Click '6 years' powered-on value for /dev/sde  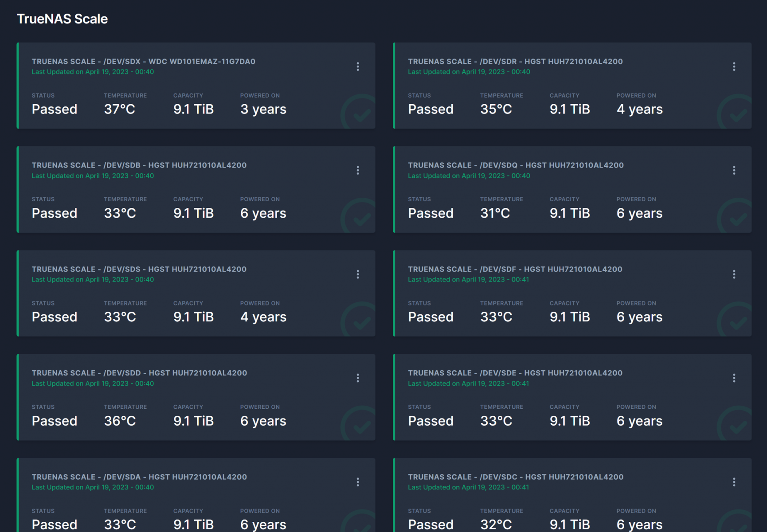click(640, 421)
